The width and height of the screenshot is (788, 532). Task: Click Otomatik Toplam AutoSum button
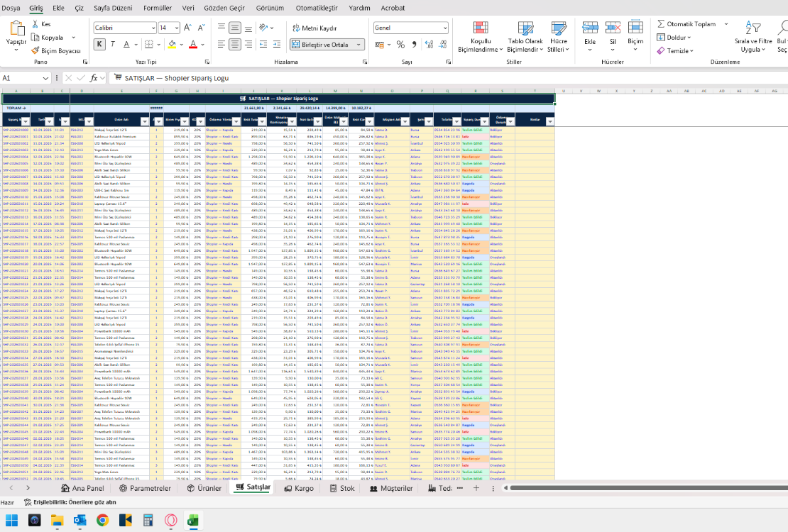coord(686,23)
